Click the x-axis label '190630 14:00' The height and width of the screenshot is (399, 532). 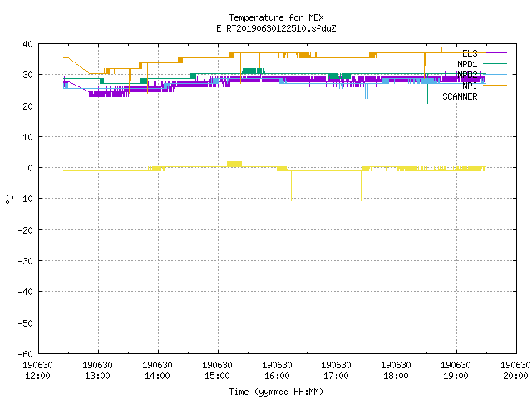pos(157,371)
